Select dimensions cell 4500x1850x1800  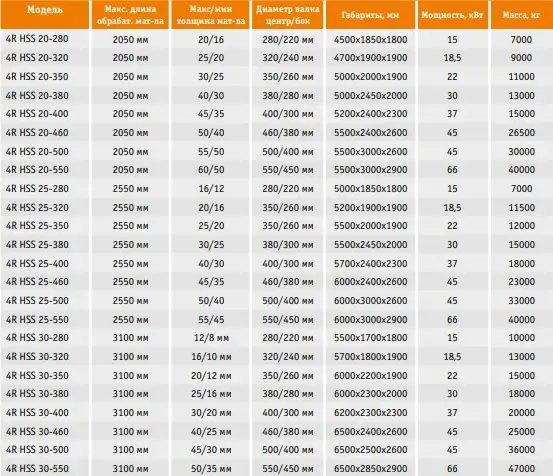click(370, 39)
